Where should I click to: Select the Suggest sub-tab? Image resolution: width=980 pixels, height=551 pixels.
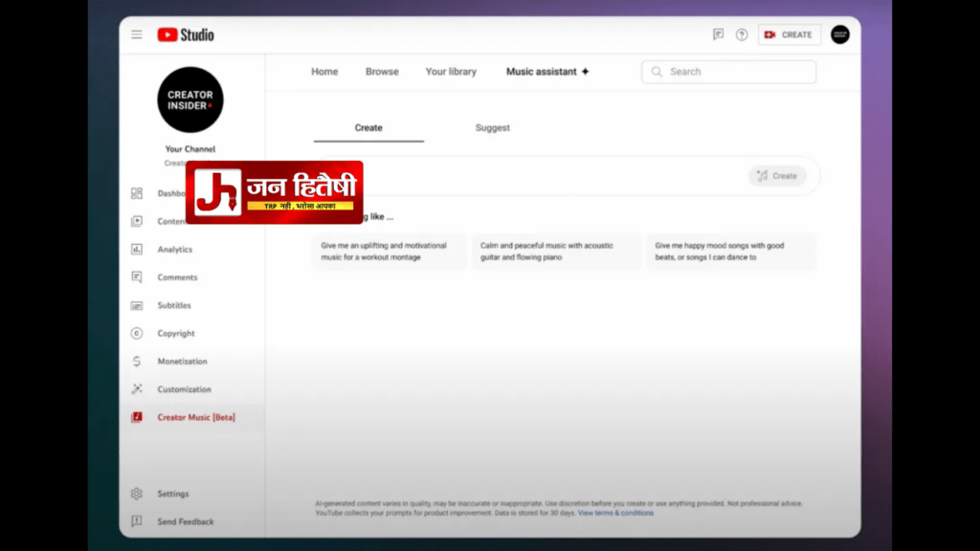[x=493, y=127]
